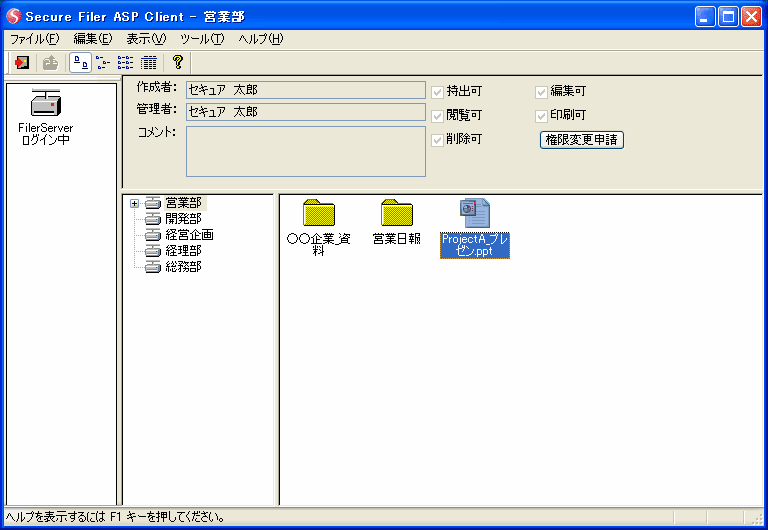Select the ○○企業_資料 folder icon

(319, 212)
